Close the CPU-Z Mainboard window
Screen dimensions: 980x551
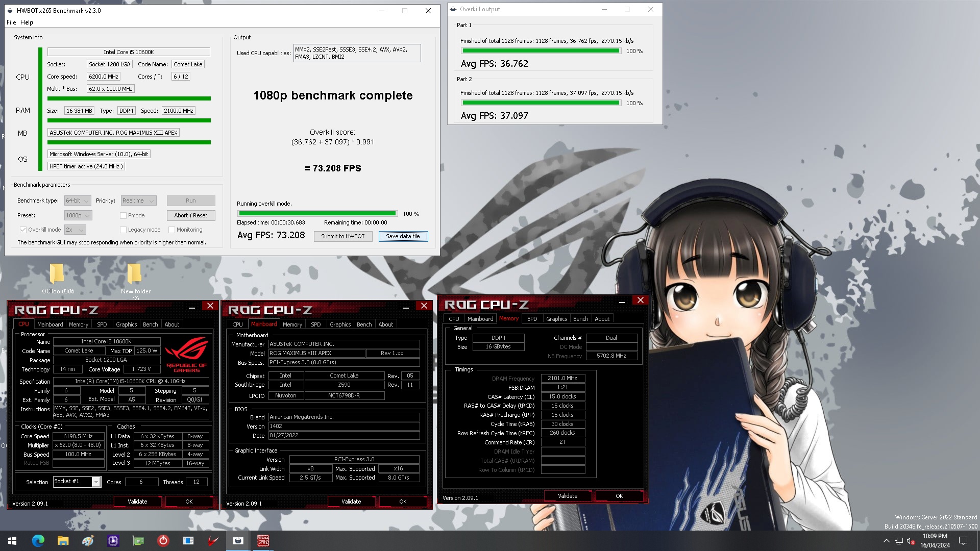(424, 306)
